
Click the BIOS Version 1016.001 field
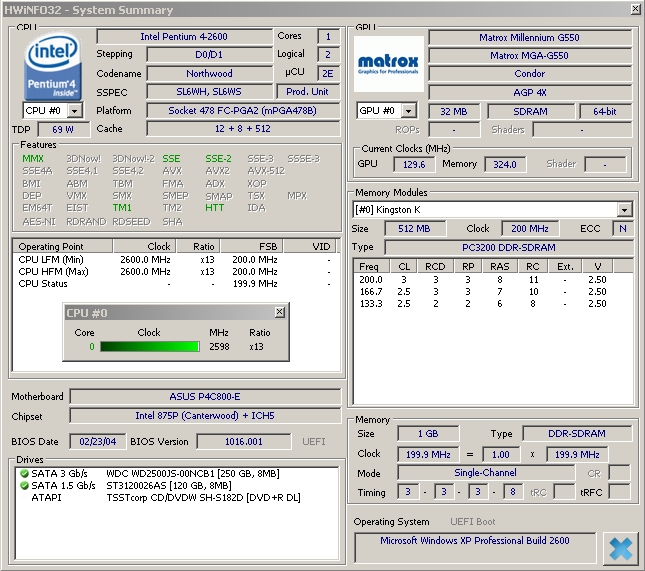pyautogui.click(x=244, y=441)
